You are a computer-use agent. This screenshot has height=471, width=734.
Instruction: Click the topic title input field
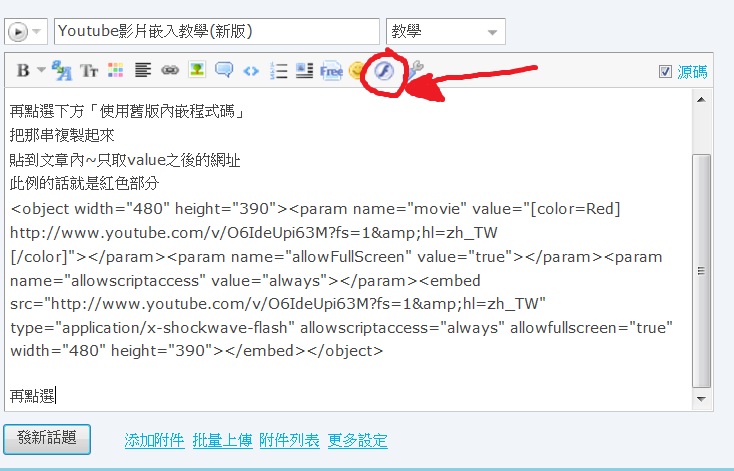click(x=217, y=31)
